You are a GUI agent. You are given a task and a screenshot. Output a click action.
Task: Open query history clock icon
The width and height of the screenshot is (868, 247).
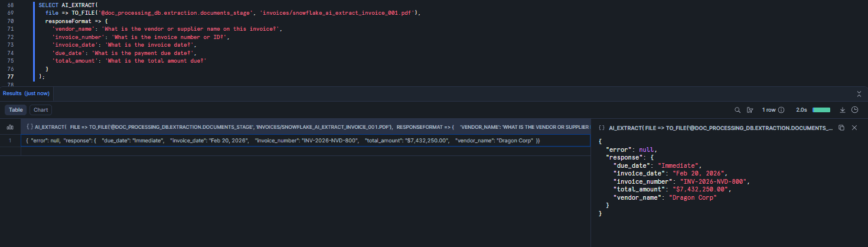point(854,110)
